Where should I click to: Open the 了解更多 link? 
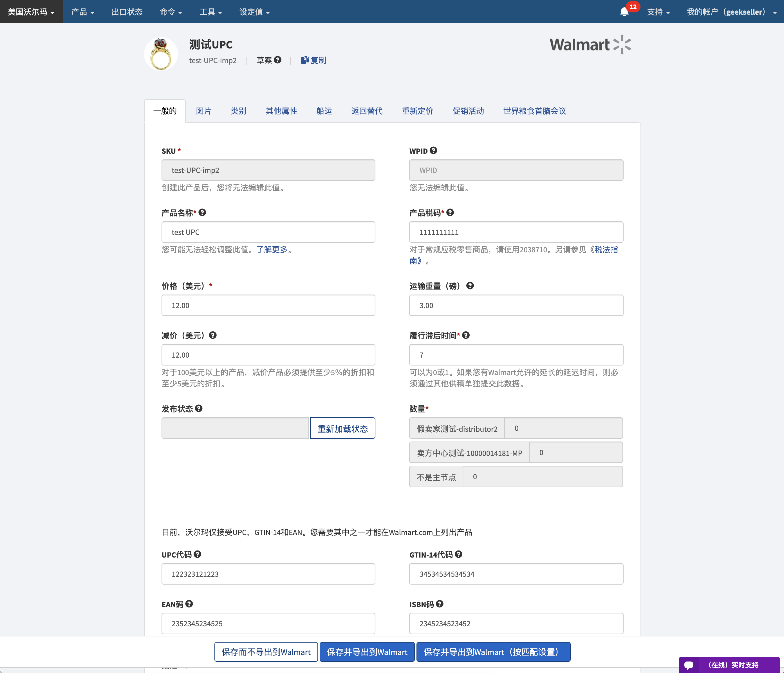pos(272,249)
